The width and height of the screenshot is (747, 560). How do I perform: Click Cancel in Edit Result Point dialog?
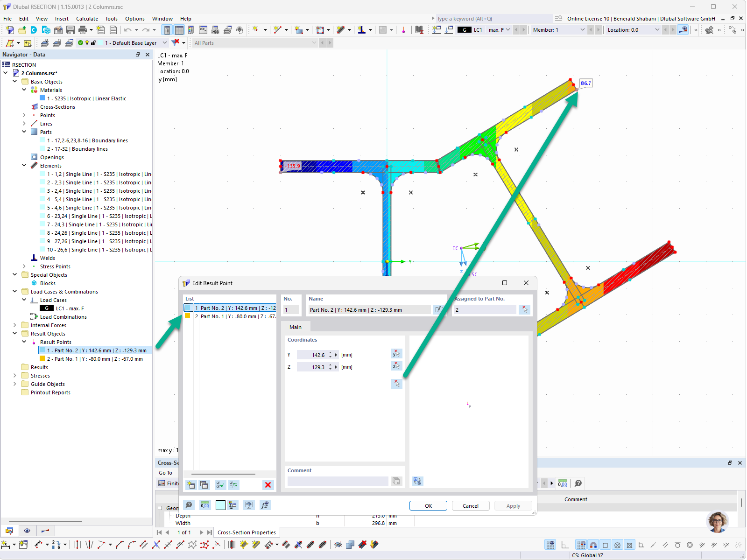click(471, 506)
